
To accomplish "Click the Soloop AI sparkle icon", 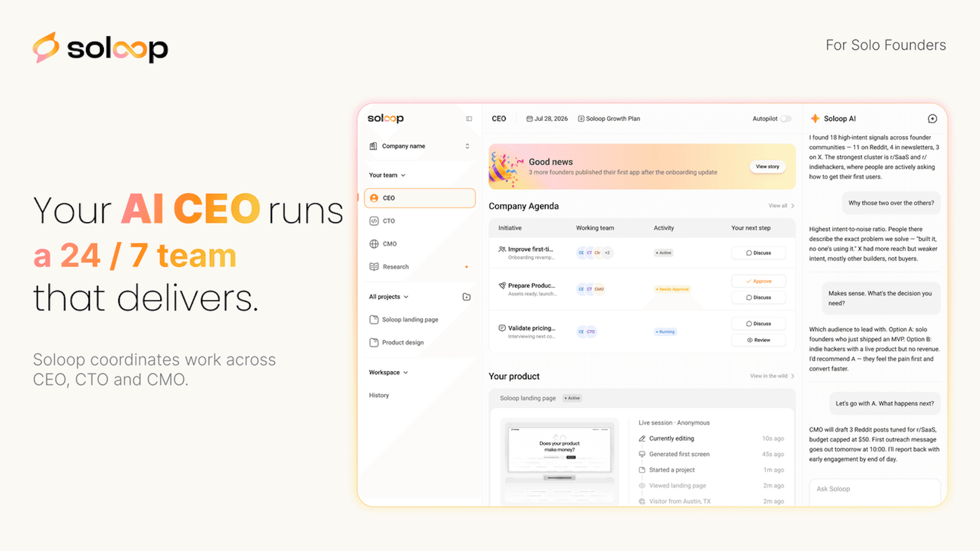I will pos(815,118).
